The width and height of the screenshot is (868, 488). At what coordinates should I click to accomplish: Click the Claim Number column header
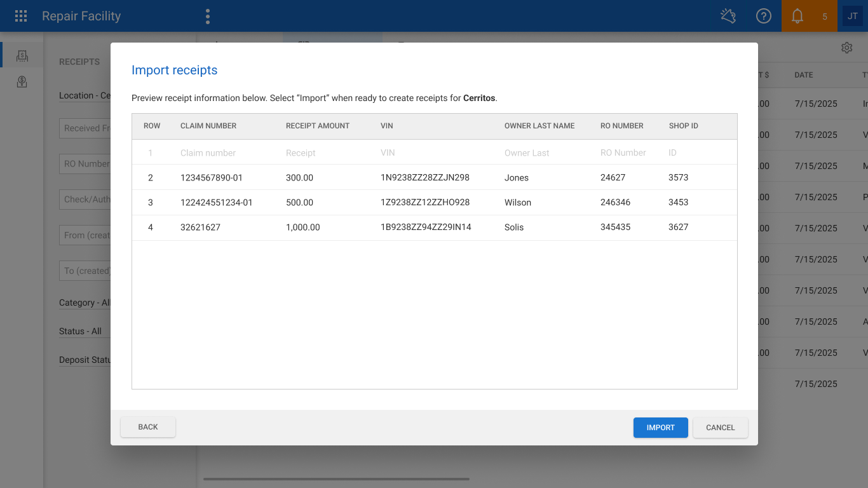208,126
